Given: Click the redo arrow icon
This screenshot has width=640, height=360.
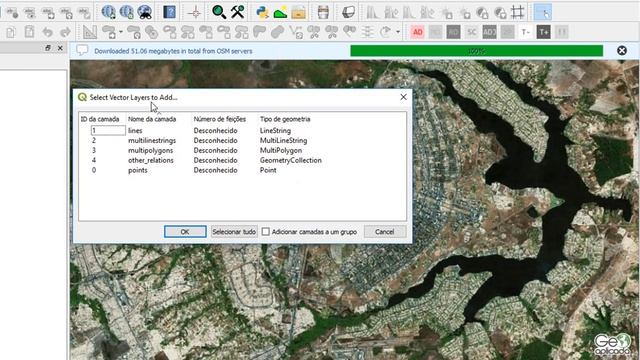Looking at the screenshot, I should coord(65,32).
